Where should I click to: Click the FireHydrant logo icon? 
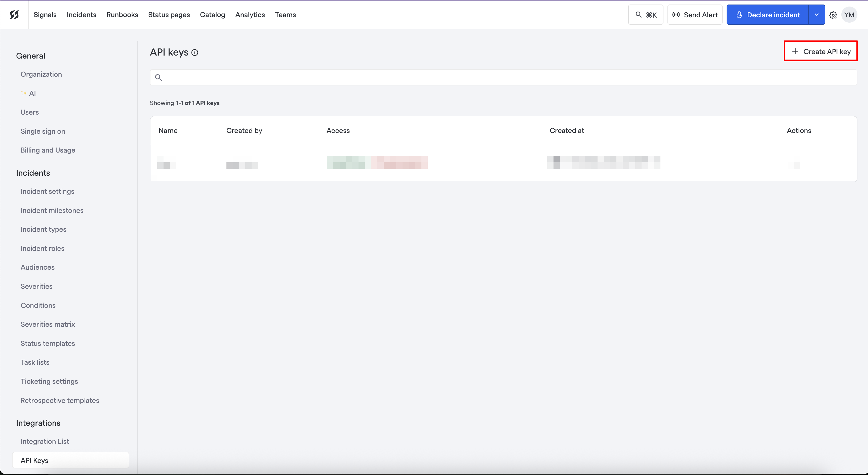click(15, 15)
